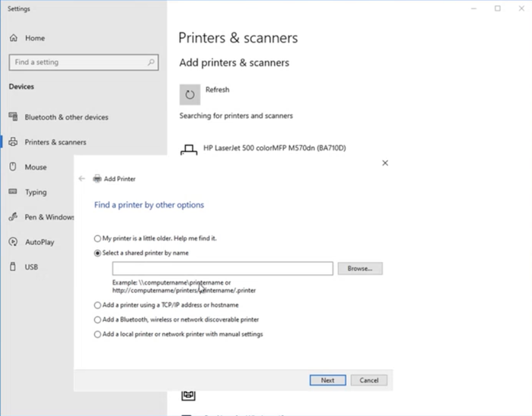Viewport: 532px width, 416px height.
Task: Select 'Select a shared printer by name' option
Action: [98, 253]
